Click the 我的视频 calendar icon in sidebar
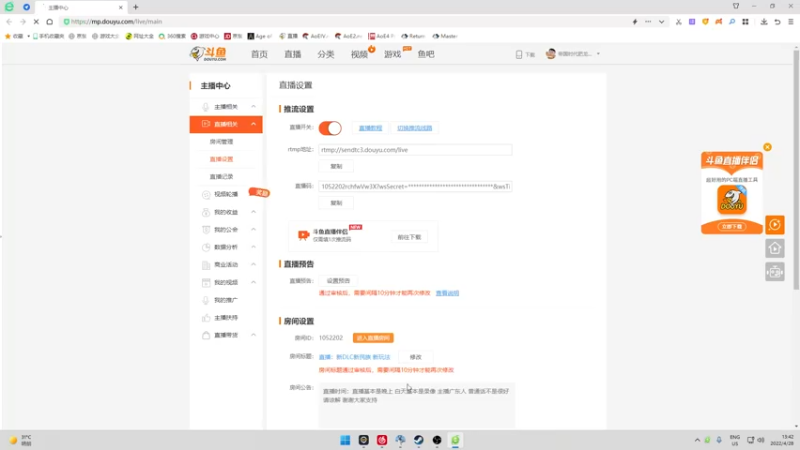 206,282
